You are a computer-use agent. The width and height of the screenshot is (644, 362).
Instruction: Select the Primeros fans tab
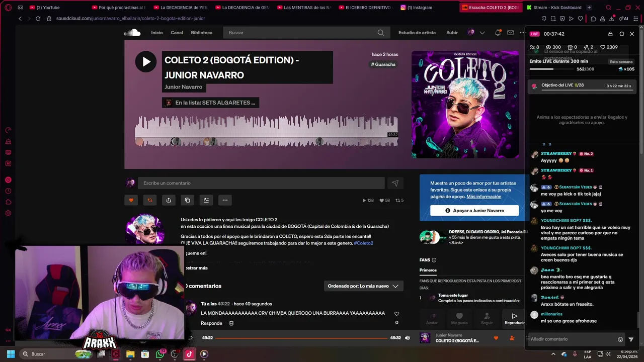(x=428, y=270)
